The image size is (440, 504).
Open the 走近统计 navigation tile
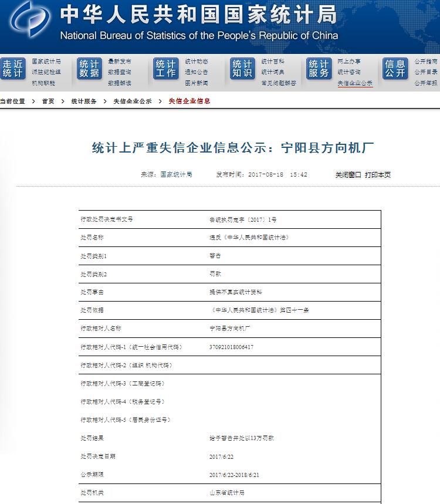13,69
